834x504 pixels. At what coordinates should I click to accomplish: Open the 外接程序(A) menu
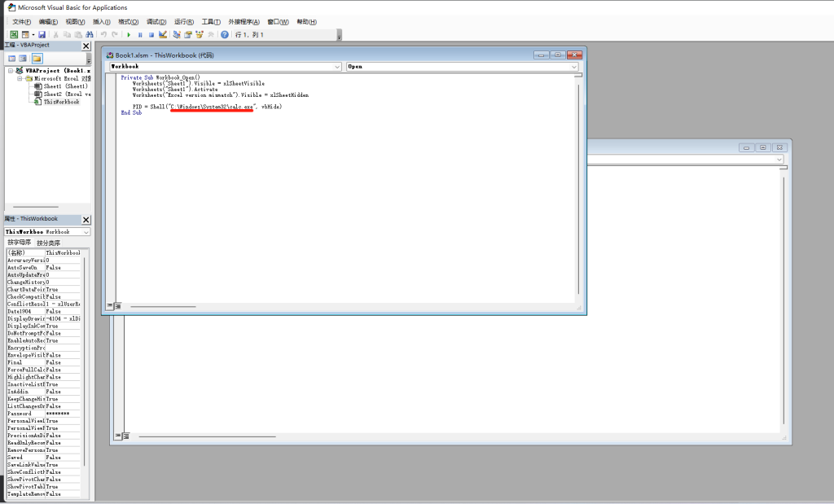244,22
